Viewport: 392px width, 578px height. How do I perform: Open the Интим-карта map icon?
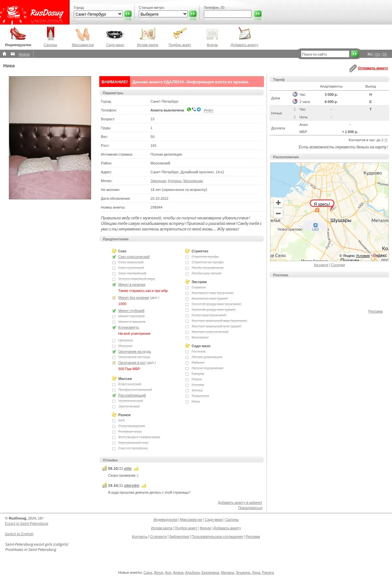[147, 34]
